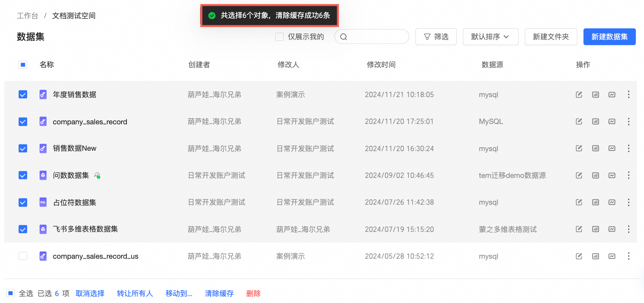Open more options for 问数数据集 row
This screenshot has height=303, width=644.
(628, 175)
